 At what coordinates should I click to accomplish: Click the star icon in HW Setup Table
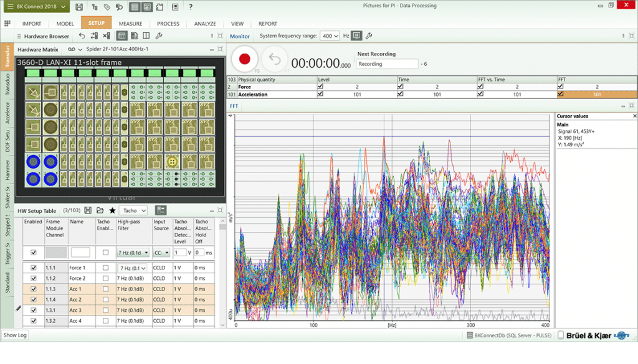112,210
